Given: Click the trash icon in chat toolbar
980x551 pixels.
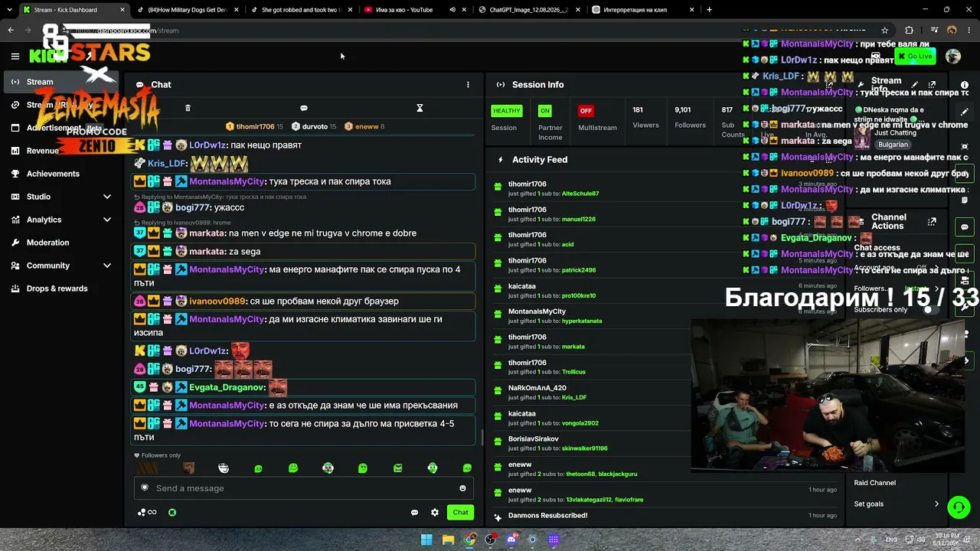Looking at the screenshot, I should [x=188, y=108].
